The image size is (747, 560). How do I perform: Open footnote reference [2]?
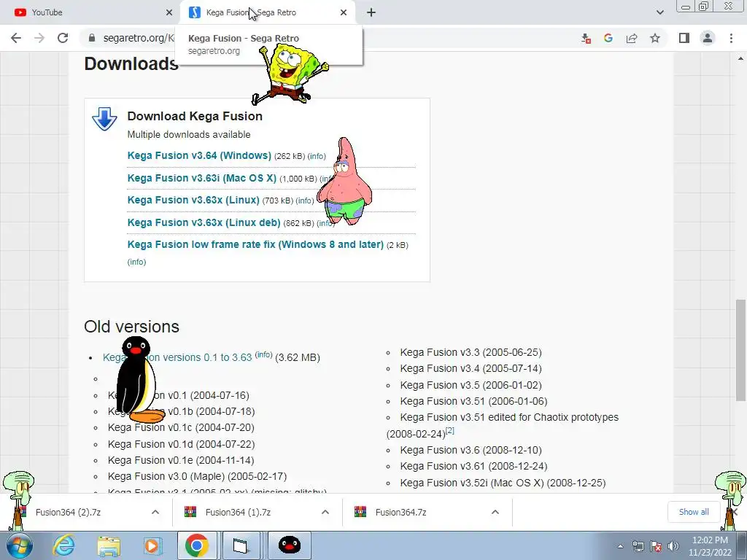(449, 430)
